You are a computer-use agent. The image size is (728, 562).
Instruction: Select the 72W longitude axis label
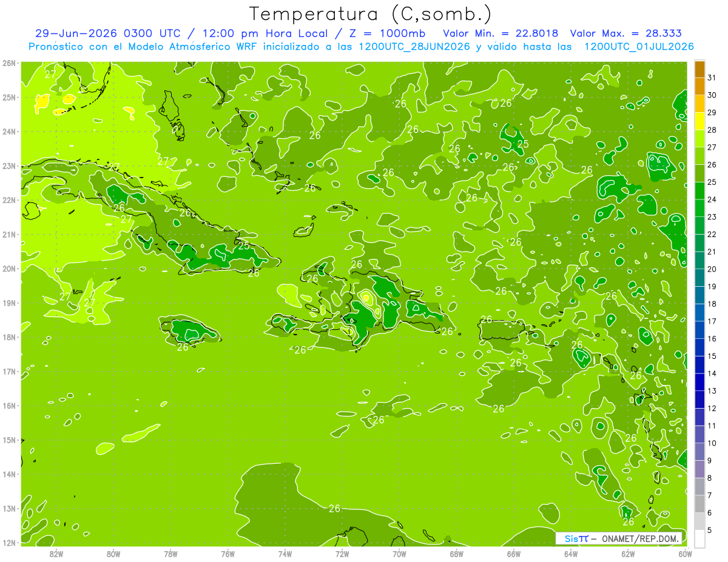coord(342,554)
